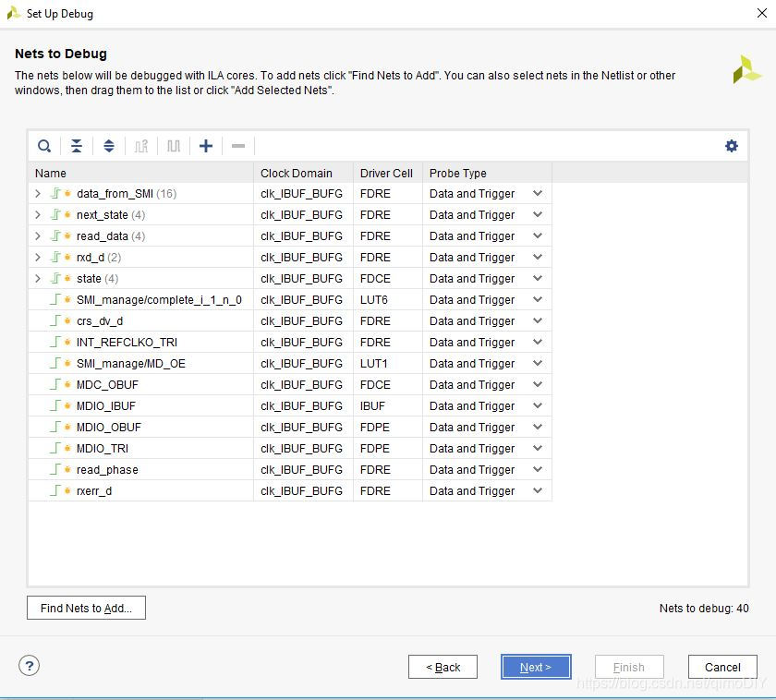
Task: Open probe type dropdown for INT_REFCLKO_TRI
Action: [538, 343]
